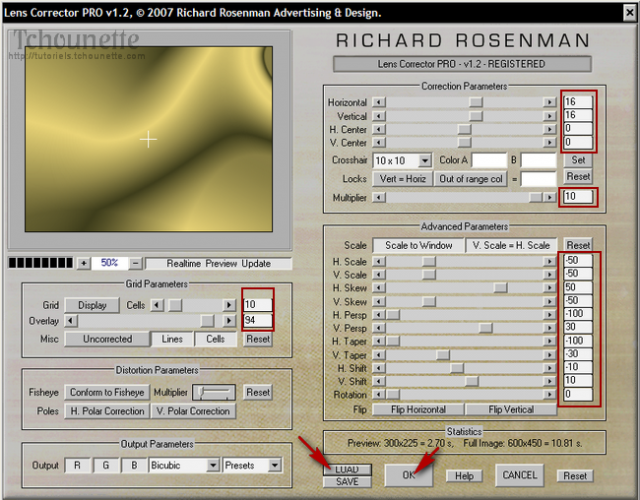
Task: Click the left arrow on the Overlay slider
Action: (x=69, y=321)
